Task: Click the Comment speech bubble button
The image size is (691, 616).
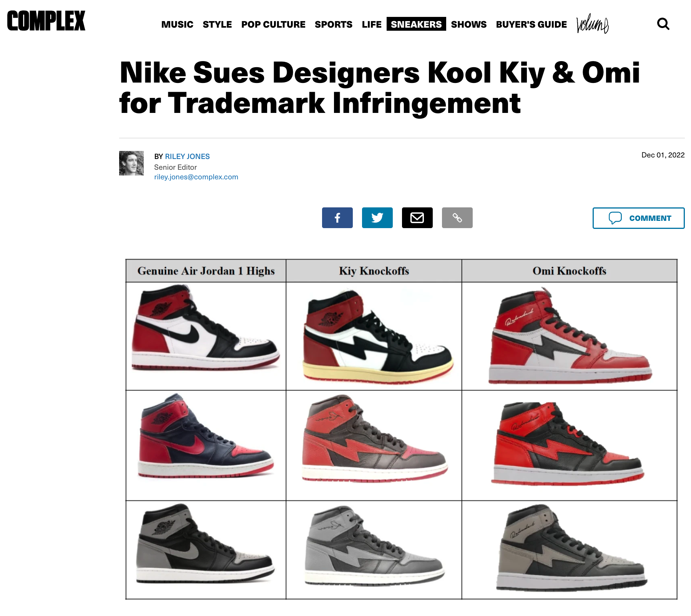Action: tap(638, 218)
